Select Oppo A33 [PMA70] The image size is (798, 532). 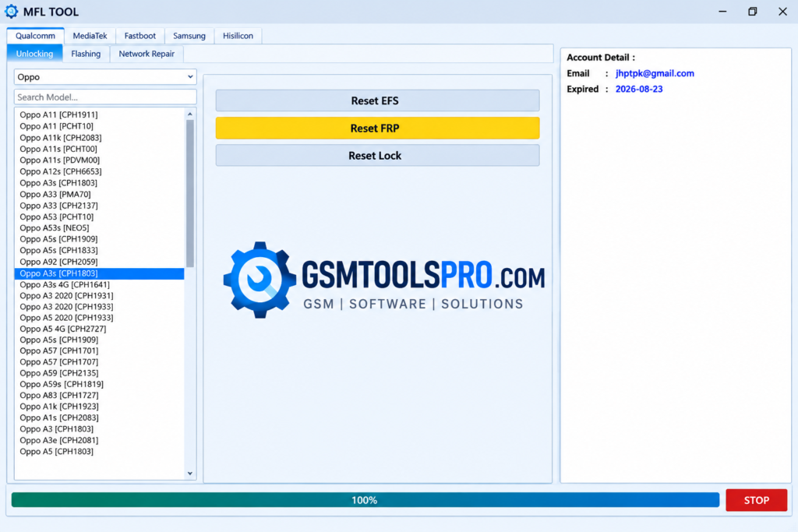pos(99,194)
